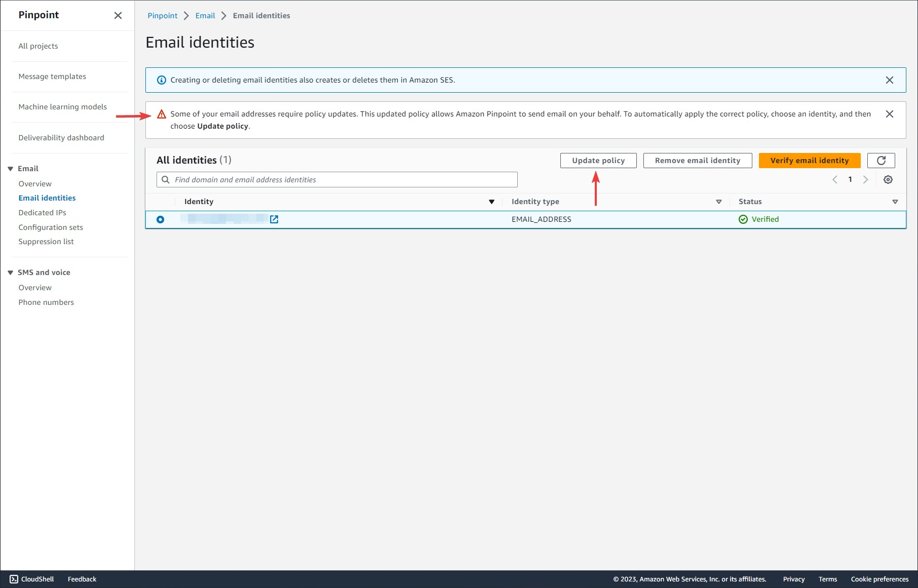Click the info icon in blue banner

click(x=161, y=80)
